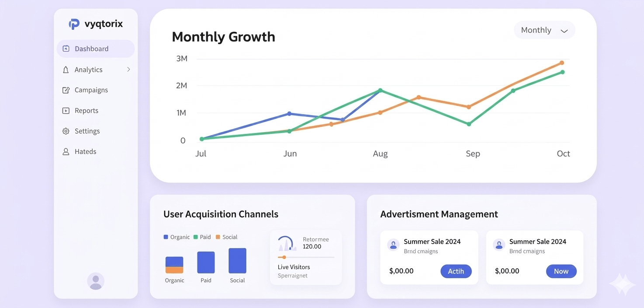
Task: Click the Analytics bell icon
Action: tap(66, 70)
